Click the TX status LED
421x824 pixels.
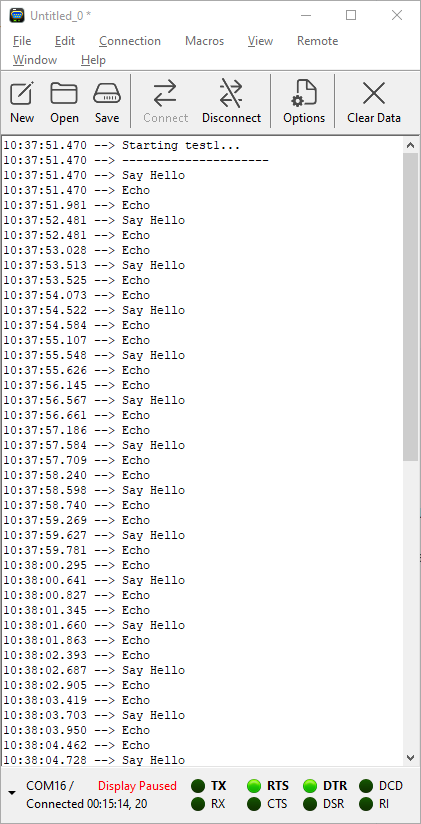pos(198,786)
